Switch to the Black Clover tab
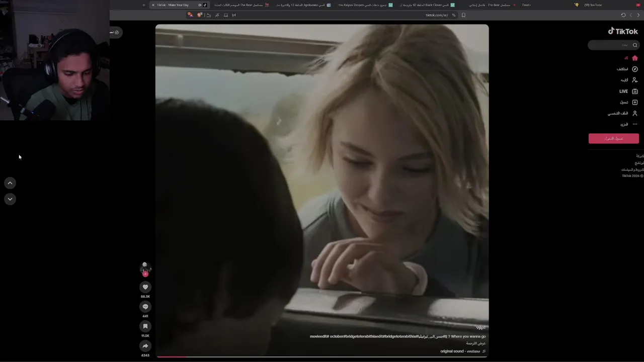This screenshot has height=362, width=644. tap(428, 5)
